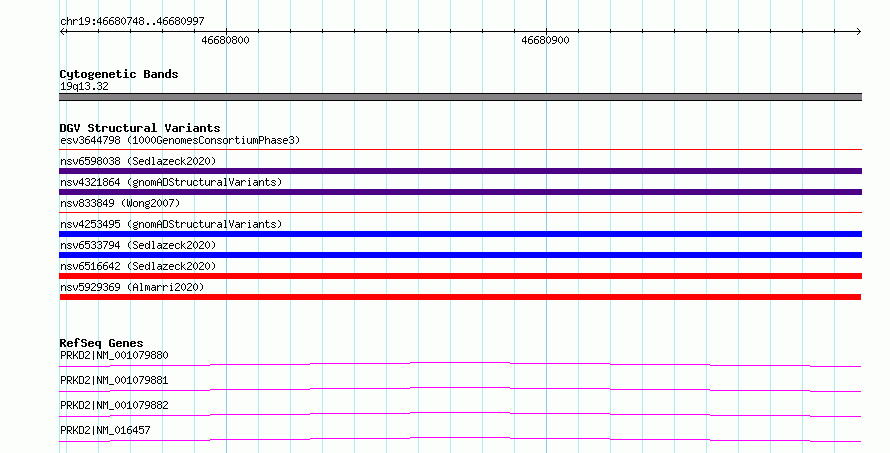This screenshot has height=453, width=890.
Task: Select the RefSeq Genes track title
Action: coord(101,343)
